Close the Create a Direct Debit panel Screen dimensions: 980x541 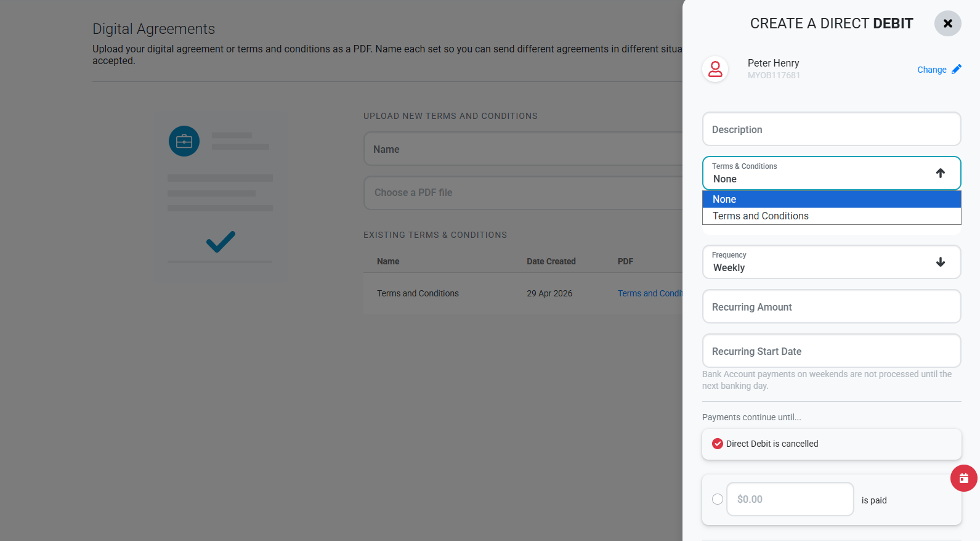[947, 23]
